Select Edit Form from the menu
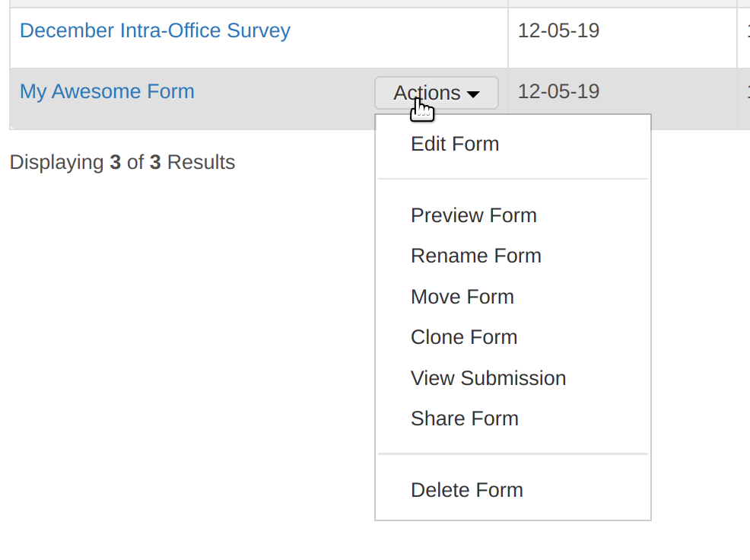The height and width of the screenshot is (560, 750). 455,144
